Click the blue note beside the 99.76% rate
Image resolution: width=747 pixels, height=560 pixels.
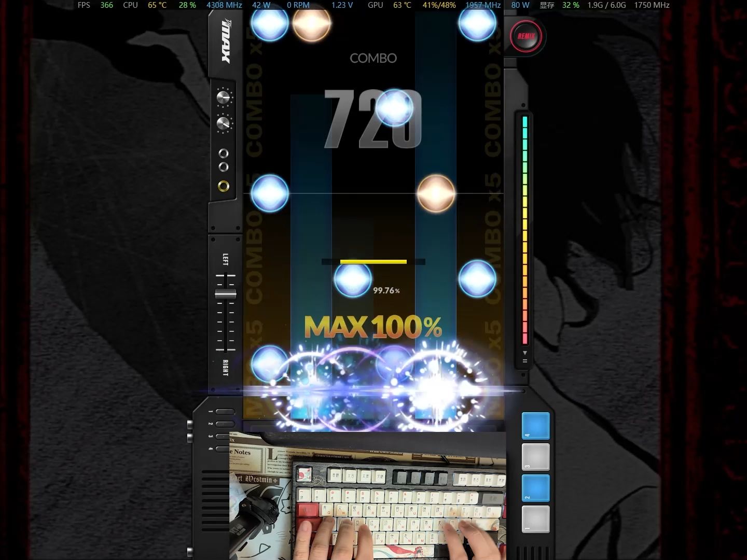click(353, 279)
